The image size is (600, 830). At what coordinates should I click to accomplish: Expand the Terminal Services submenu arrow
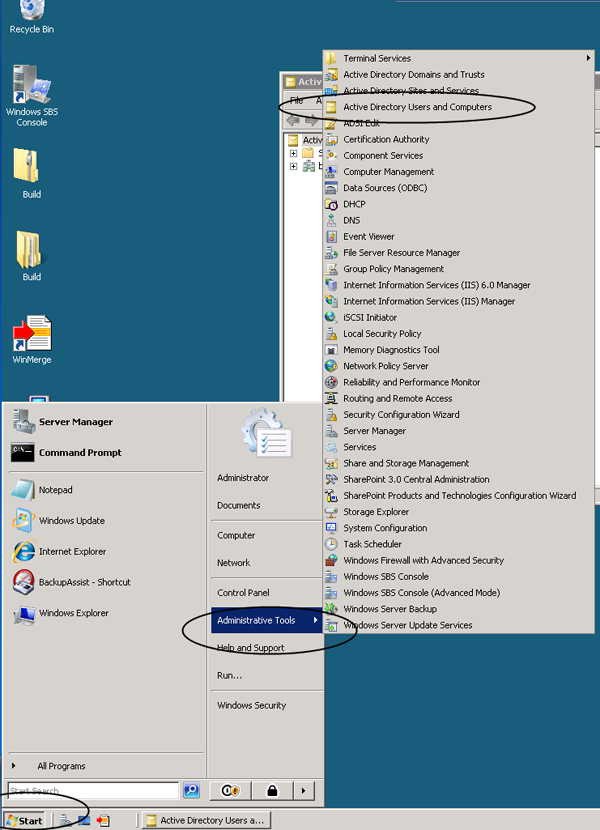(x=588, y=58)
